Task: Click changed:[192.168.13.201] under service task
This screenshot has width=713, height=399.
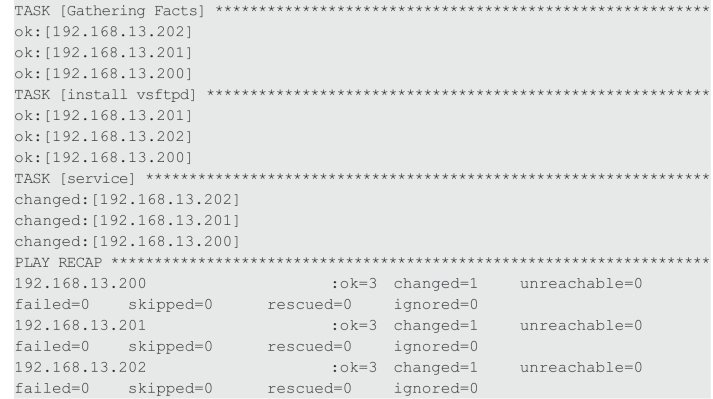Action: click(127, 220)
